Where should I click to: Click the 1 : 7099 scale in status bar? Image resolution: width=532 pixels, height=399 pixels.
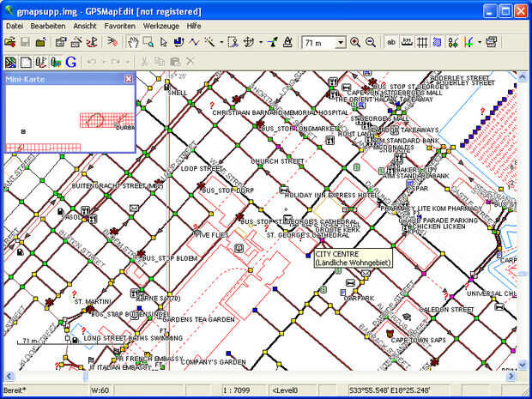pos(235,390)
